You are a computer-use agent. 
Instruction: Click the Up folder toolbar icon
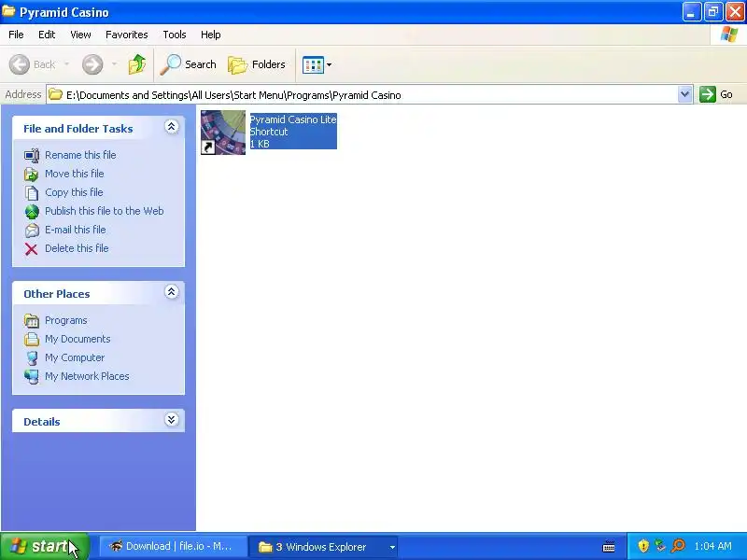[136, 64]
